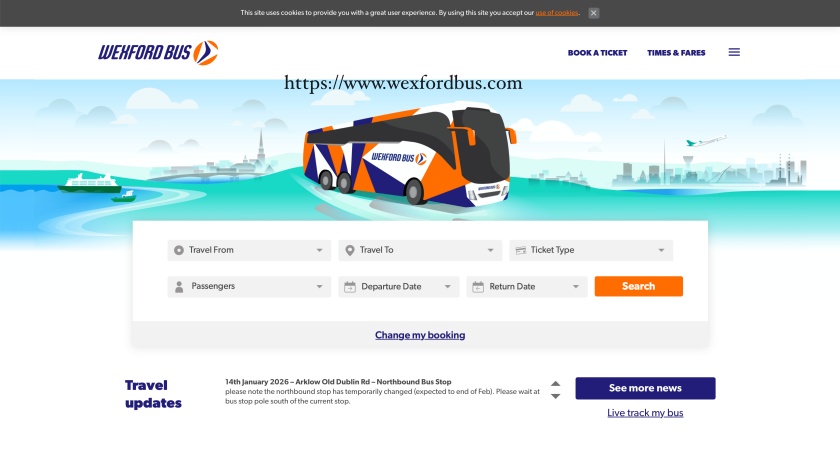Open the hamburger menu icon
The height and width of the screenshot is (451, 840).
pos(734,52)
